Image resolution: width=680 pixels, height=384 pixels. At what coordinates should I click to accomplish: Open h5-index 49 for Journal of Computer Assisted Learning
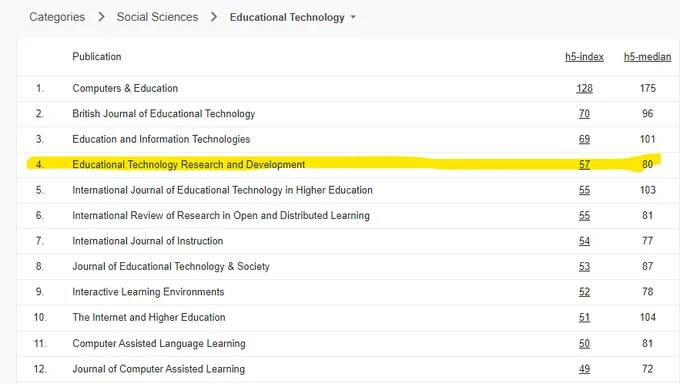pyautogui.click(x=584, y=369)
